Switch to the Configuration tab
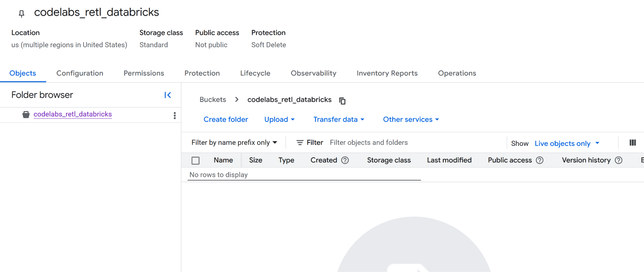The height and width of the screenshot is (272, 644). click(80, 73)
